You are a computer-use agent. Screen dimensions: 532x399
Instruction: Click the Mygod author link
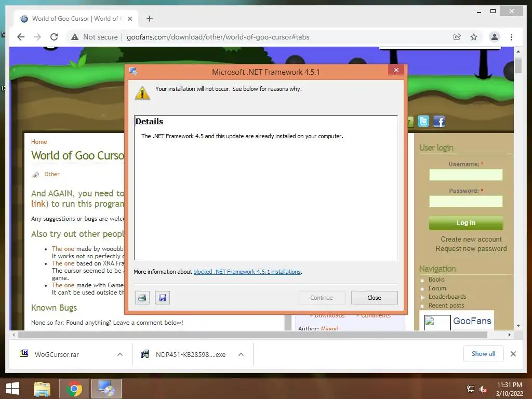(x=329, y=328)
